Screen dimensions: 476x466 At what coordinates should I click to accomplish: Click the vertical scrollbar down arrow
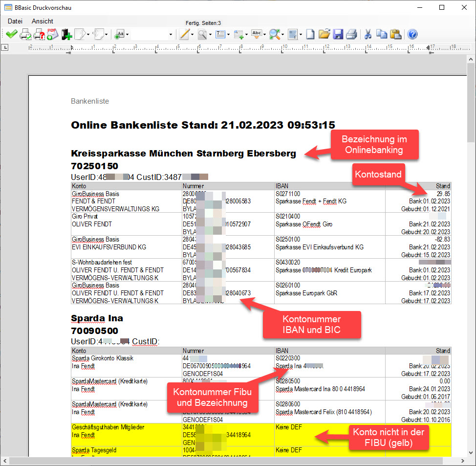(471, 453)
